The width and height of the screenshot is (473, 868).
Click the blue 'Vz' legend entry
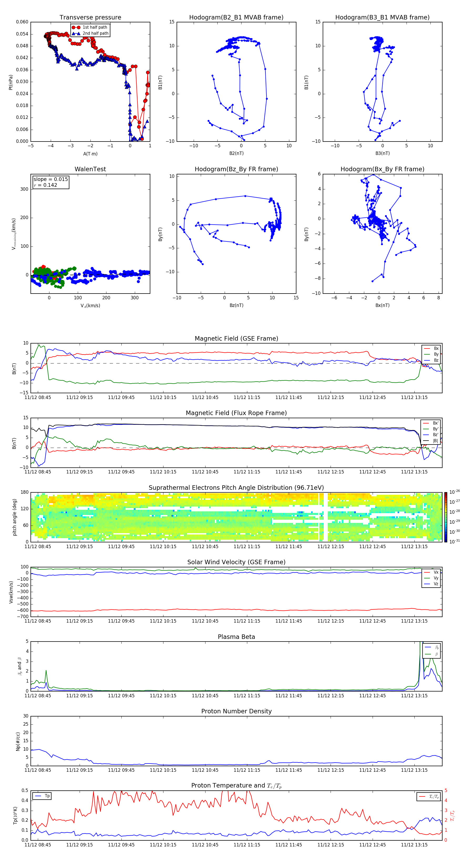pos(431,584)
